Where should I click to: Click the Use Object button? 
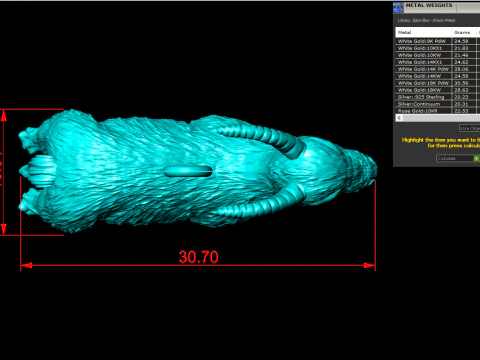(470, 128)
